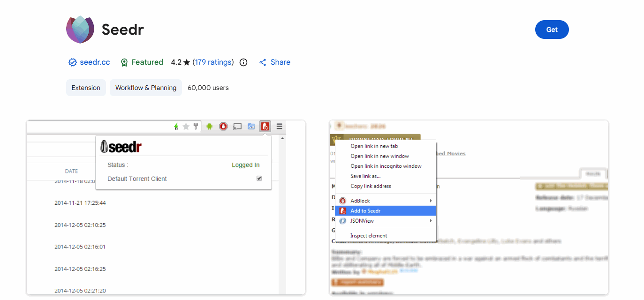Image resolution: width=644 pixels, height=300 pixels.
Task: Select Inspect element from the context menu
Action: (369, 236)
